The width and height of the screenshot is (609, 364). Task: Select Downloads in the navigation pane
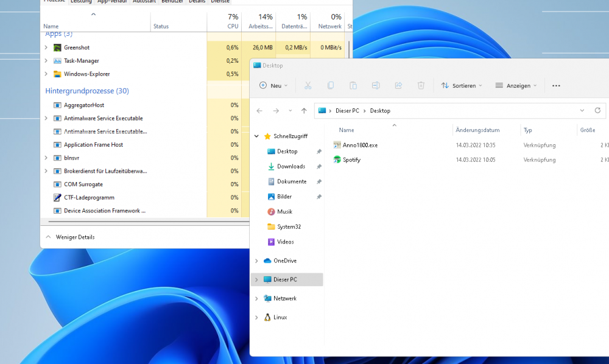click(291, 166)
